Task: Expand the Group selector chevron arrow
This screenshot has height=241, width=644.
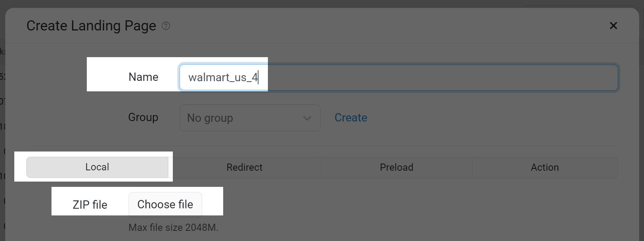Action: tap(307, 118)
